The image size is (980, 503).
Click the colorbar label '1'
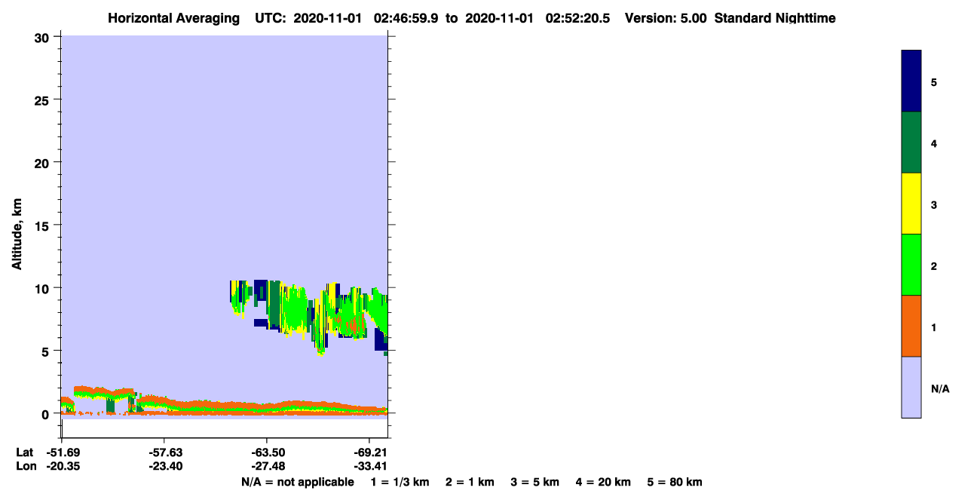pos(934,327)
